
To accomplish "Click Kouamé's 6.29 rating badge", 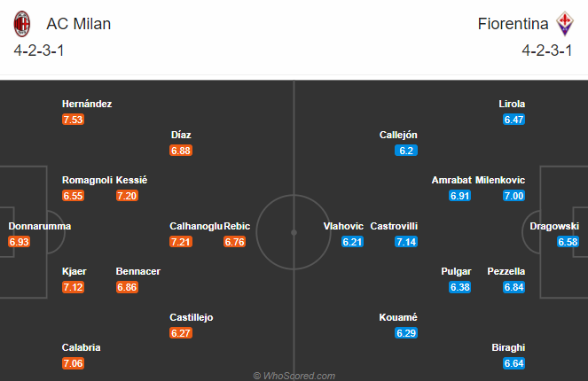I will tap(406, 333).
